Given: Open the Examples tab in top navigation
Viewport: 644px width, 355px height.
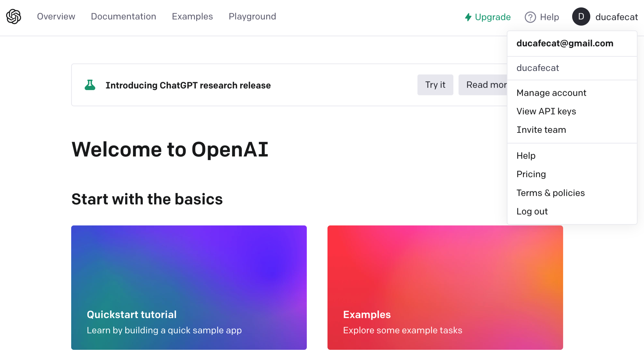Looking at the screenshot, I should pos(192,16).
